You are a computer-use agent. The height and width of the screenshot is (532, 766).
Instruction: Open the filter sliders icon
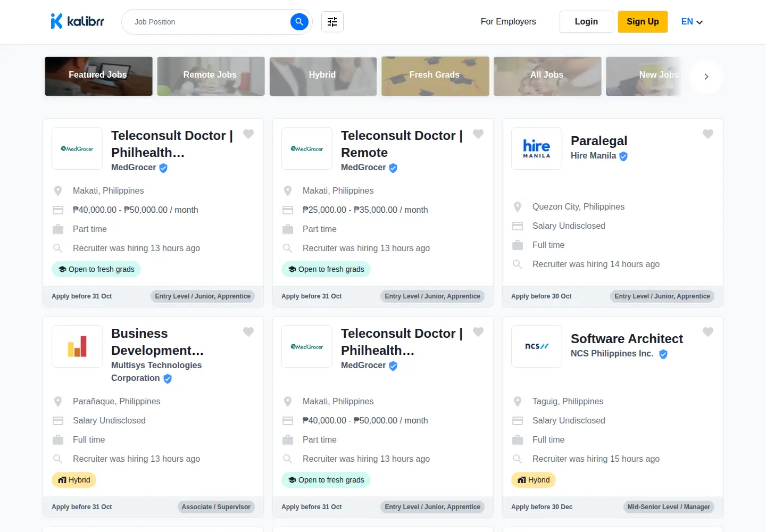pos(332,22)
